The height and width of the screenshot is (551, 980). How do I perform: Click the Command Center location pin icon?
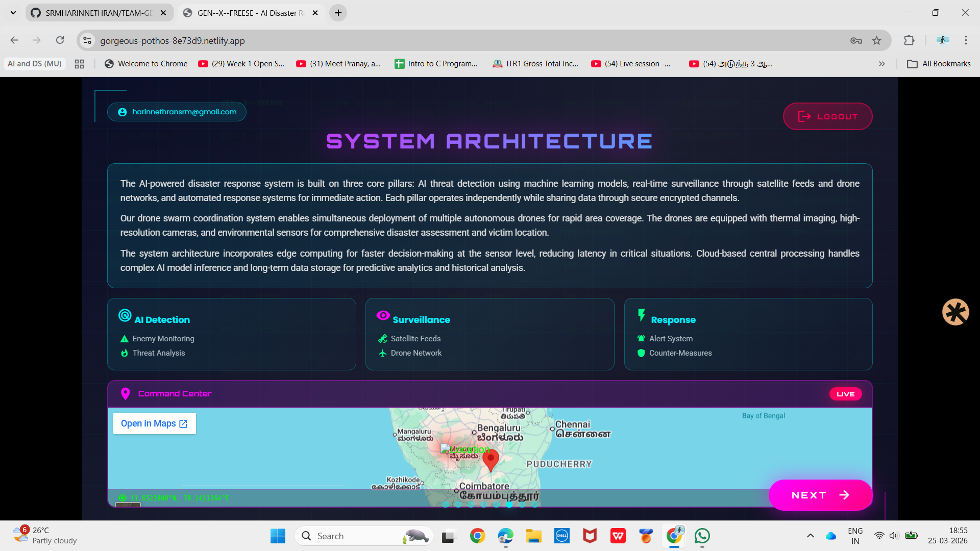125,394
